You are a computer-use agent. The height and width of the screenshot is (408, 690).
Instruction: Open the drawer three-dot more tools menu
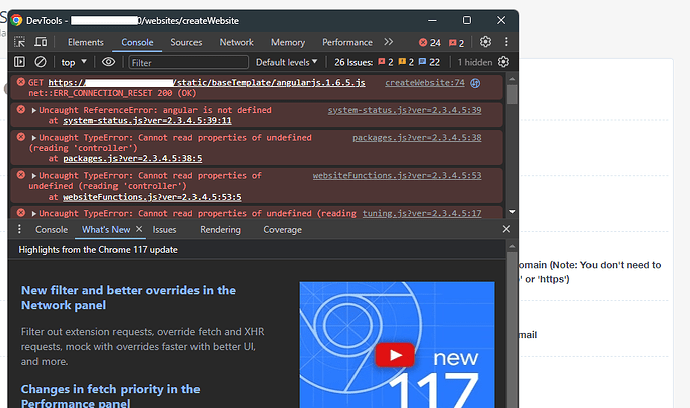point(19,229)
